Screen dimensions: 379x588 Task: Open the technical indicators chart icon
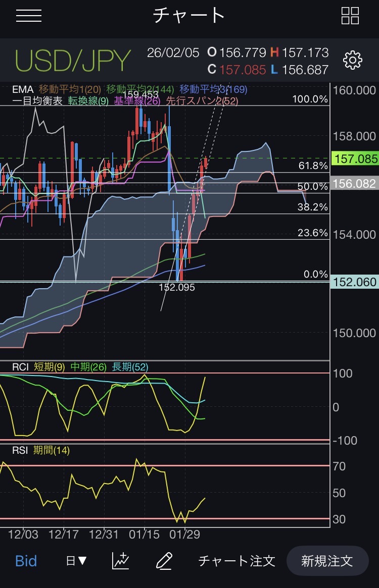click(120, 561)
